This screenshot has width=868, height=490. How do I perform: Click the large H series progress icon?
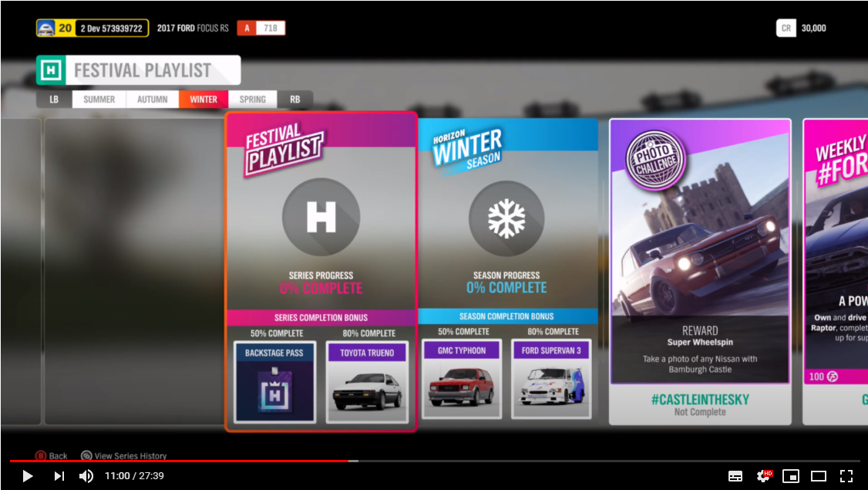click(x=321, y=217)
